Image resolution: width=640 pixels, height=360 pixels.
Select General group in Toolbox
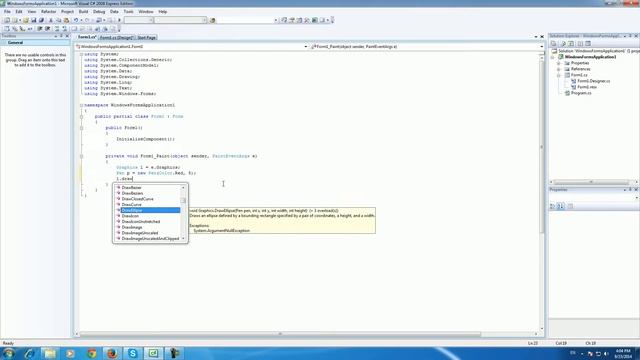click(x=36, y=42)
